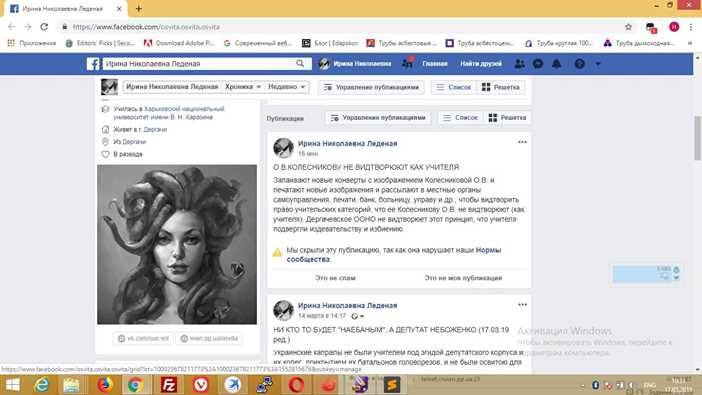
Task: Click Ирина Николаевна Леденая name in sticky header
Action: pos(172,87)
